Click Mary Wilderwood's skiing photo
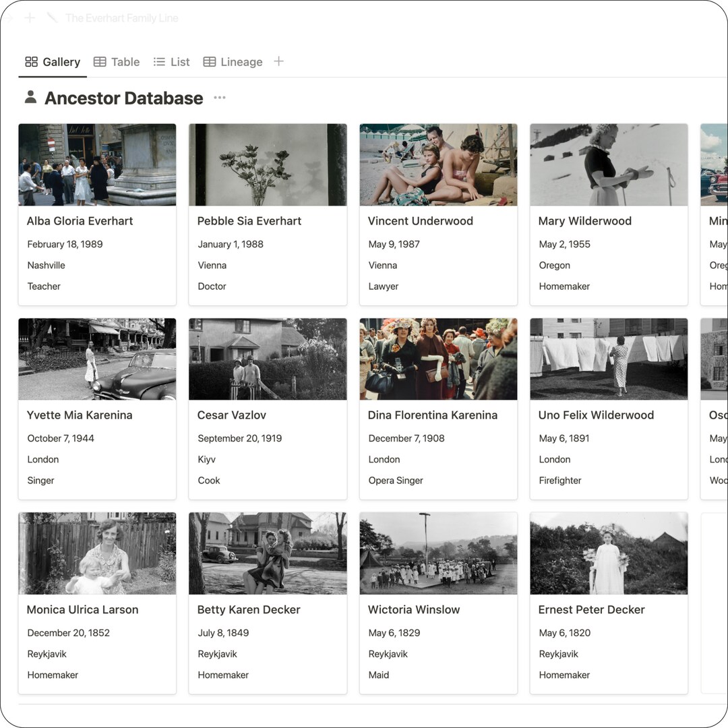This screenshot has height=728, width=728. pyautogui.click(x=609, y=164)
